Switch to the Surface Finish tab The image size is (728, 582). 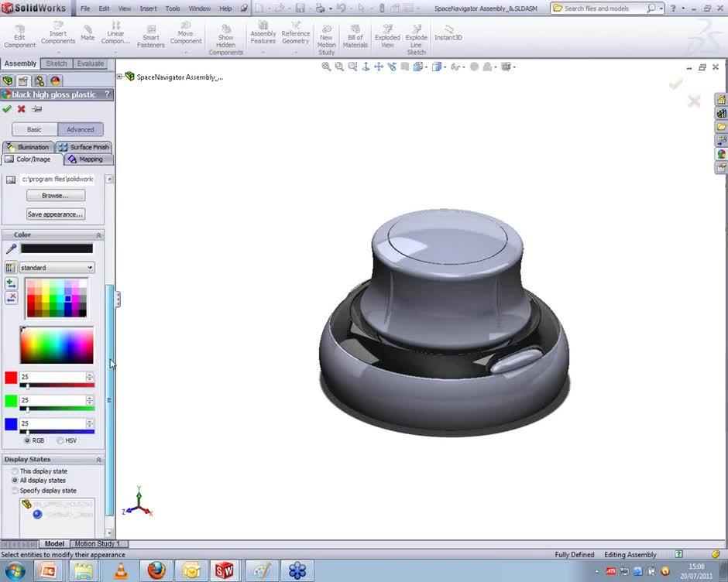click(84, 147)
